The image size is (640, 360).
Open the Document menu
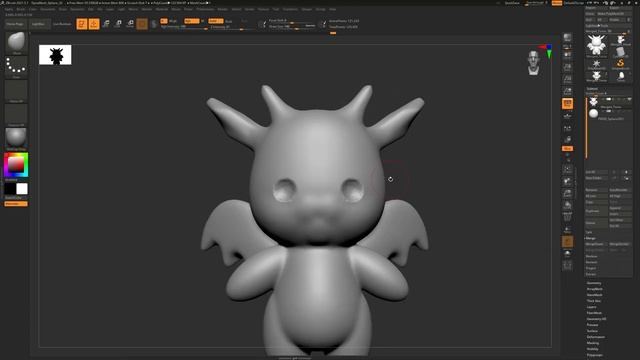[x=47, y=9]
